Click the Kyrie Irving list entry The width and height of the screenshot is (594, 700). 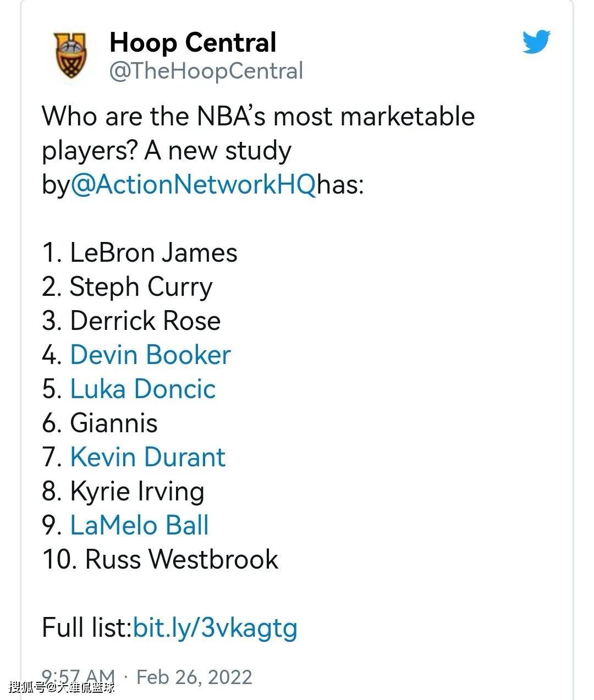pyautogui.click(x=123, y=492)
